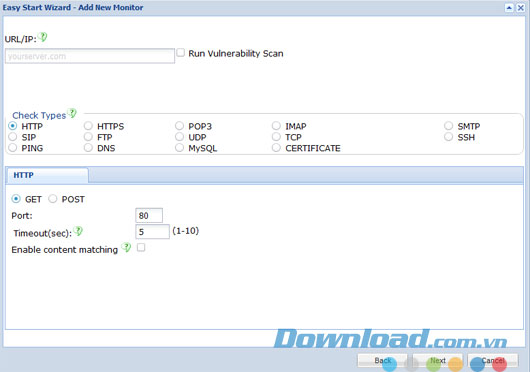Pick the CERTIFICATE check type
The width and height of the screenshot is (530, 372).
276,148
